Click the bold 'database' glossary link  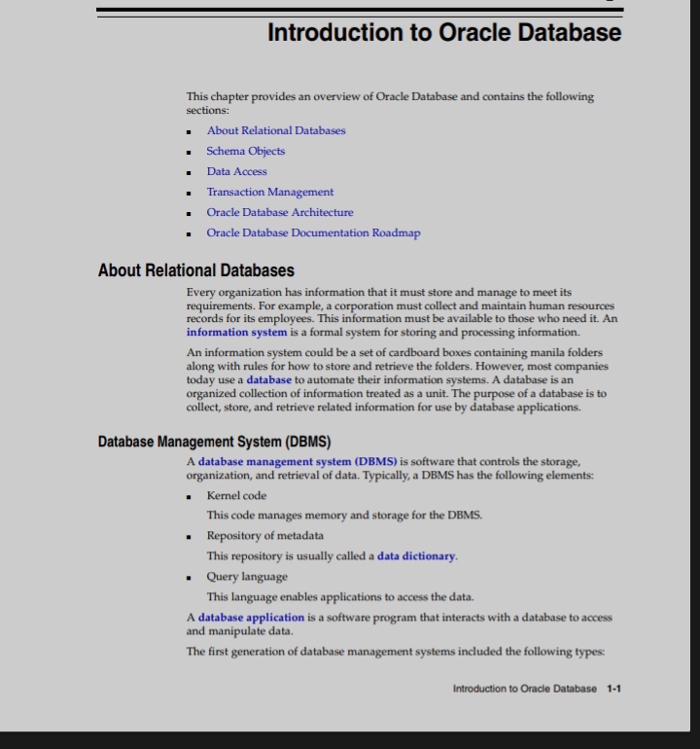coord(269,379)
